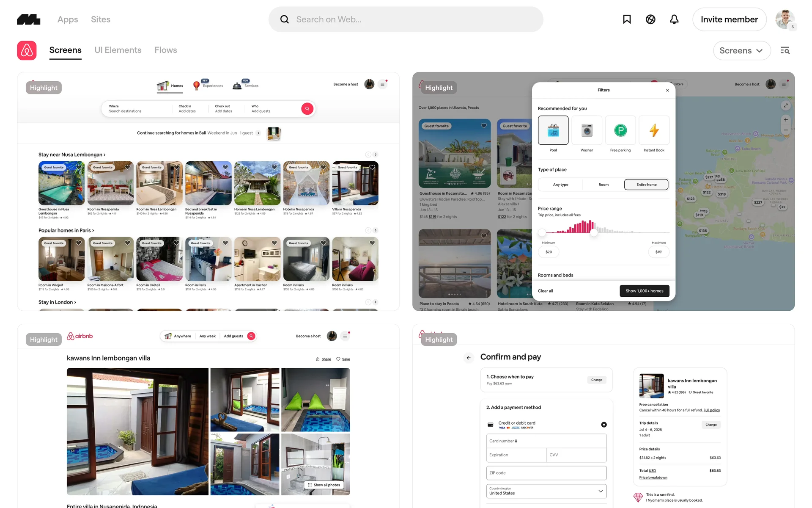Select the Entire home place type
Image resolution: width=812 pixels, height=508 pixels.
[x=646, y=185]
